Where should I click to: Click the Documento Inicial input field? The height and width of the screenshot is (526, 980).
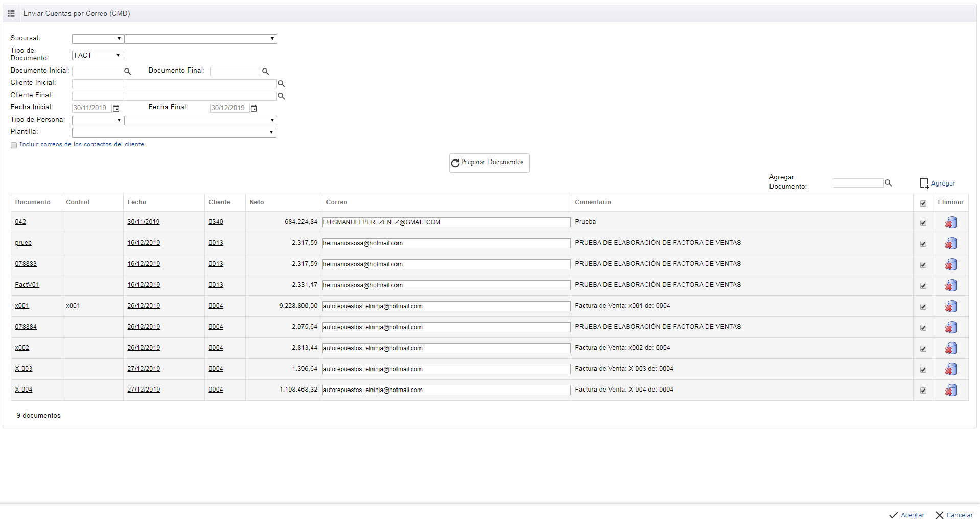[x=98, y=72]
